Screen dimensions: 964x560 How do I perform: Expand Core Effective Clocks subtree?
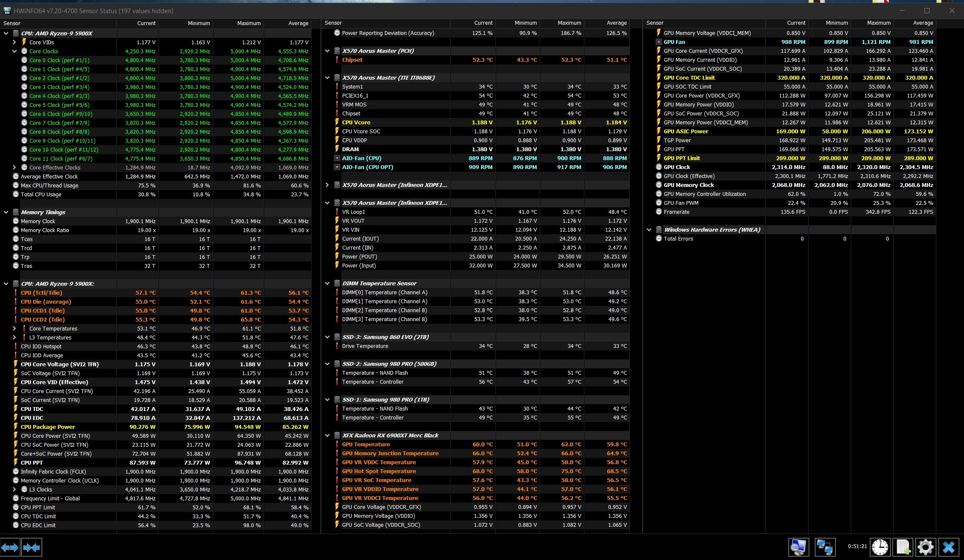pyautogui.click(x=14, y=167)
